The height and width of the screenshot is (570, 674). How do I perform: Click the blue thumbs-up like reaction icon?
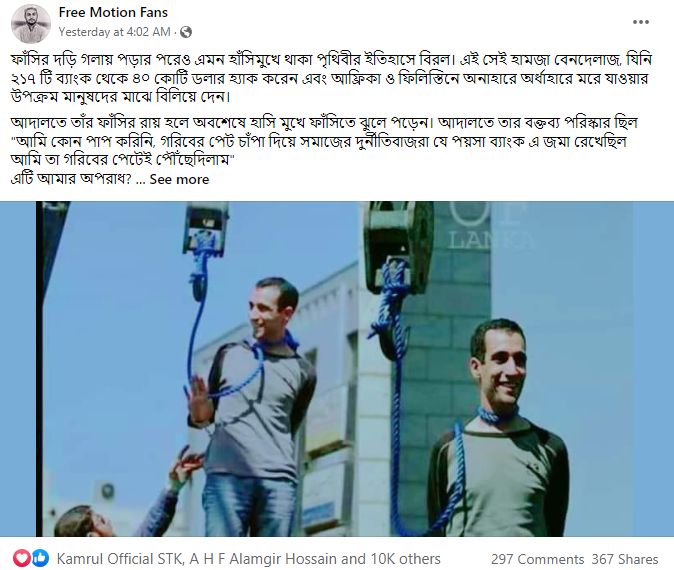pyautogui.click(x=40, y=558)
